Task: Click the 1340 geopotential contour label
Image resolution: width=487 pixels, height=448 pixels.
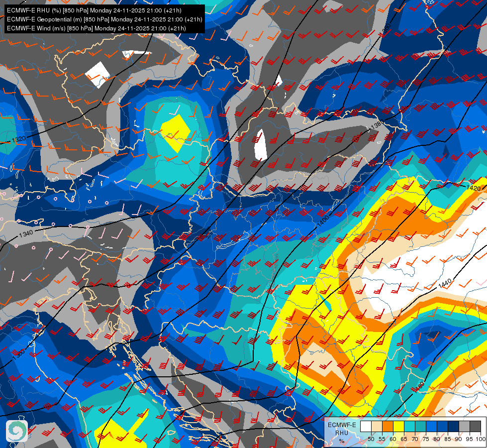Action: (x=26, y=233)
